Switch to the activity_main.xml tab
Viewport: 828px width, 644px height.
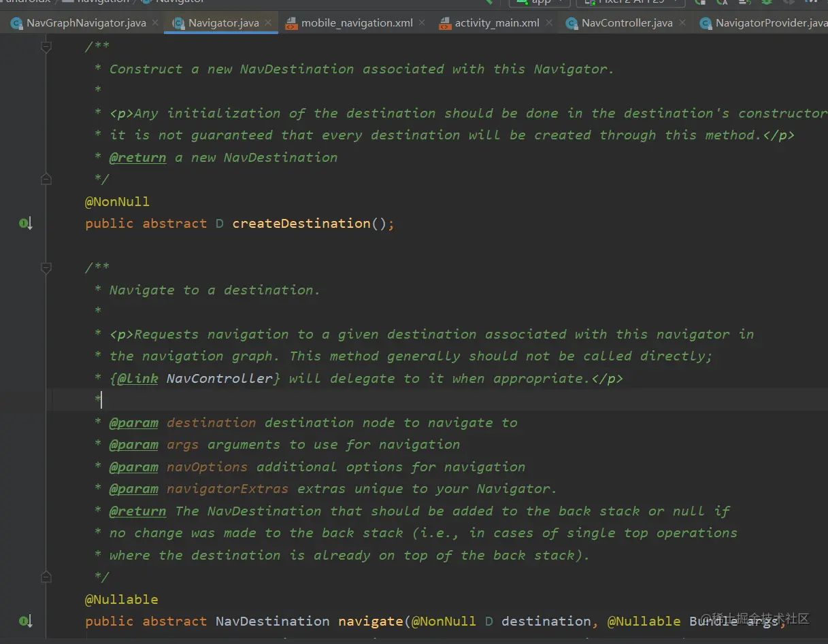click(x=497, y=23)
